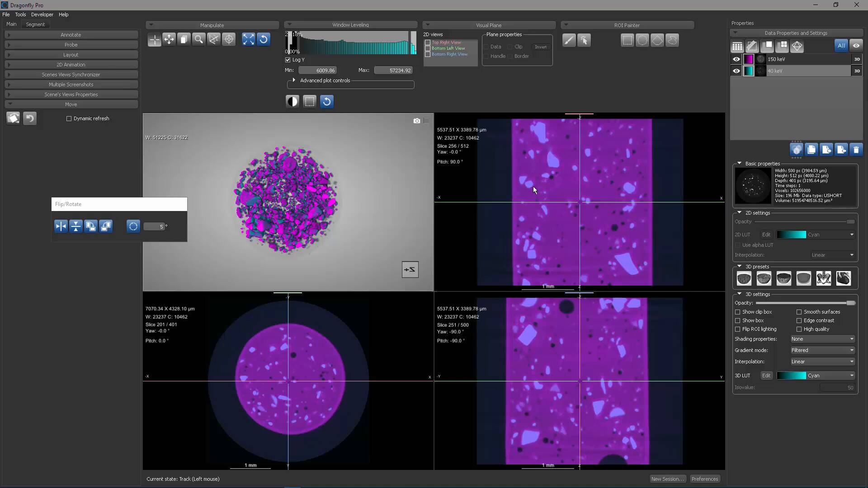The width and height of the screenshot is (868, 488).
Task: Switch to the Main tab
Action: point(11,24)
